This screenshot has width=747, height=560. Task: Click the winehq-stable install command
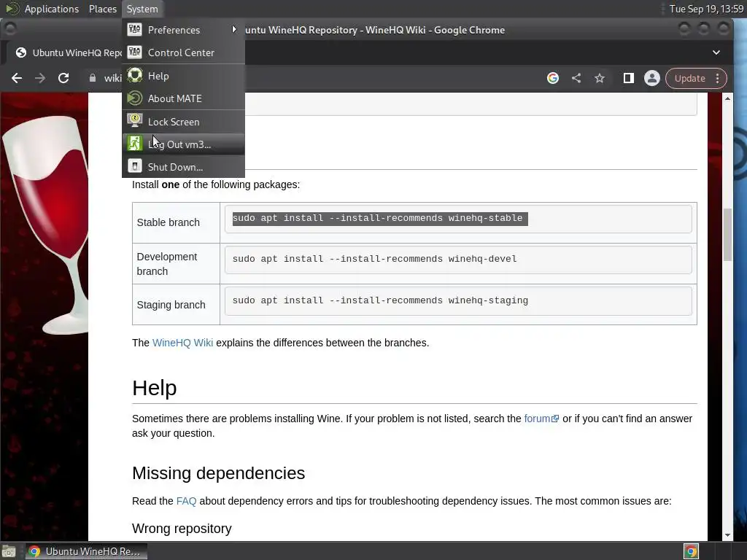tap(379, 218)
